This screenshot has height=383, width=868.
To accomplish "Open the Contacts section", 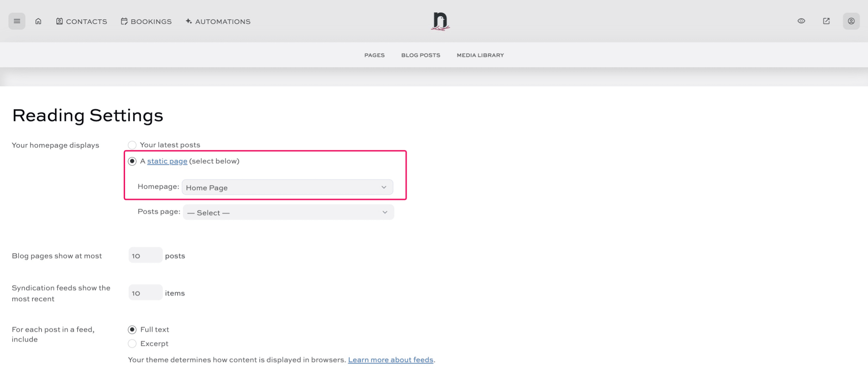I will [x=81, y=21].
